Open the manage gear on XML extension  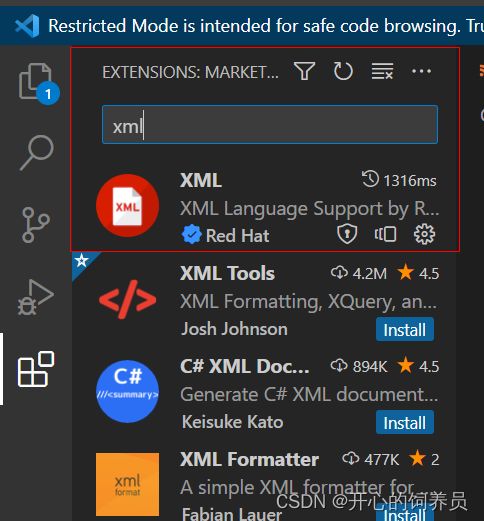[x=424, y=234]
